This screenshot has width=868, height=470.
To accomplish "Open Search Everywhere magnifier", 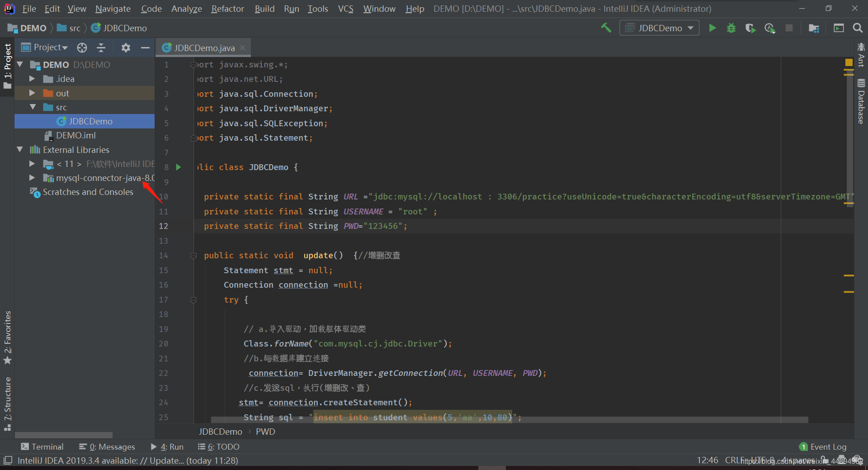I will tap(858, 28).
